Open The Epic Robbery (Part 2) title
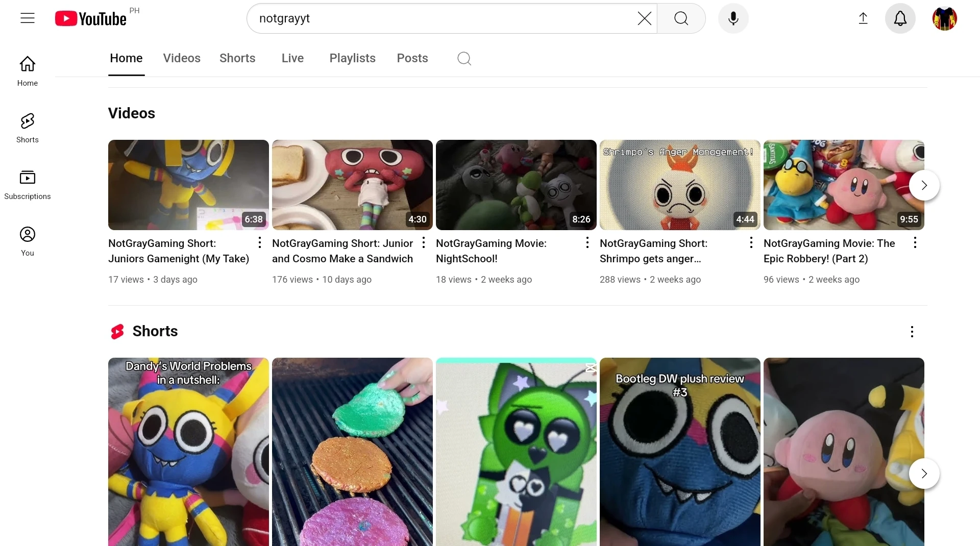The width and height of the screenshot is (980, 546). coord(829,251)
